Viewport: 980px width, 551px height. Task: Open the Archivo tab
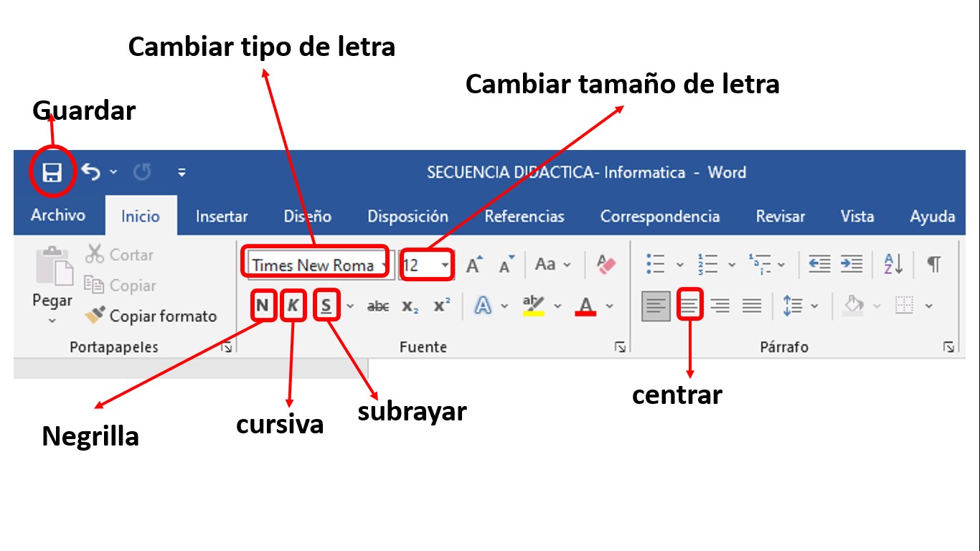pyautogui.click(x=58, y=215)
